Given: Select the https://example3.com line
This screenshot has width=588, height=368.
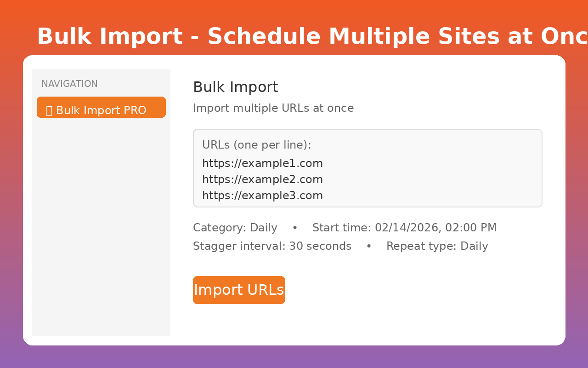Looking at the screenshot, I should pyautogui.click(x=262, y=195).
